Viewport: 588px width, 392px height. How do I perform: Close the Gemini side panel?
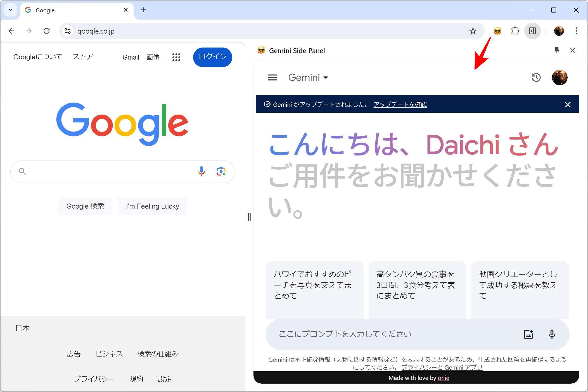[x=573, y=50]
